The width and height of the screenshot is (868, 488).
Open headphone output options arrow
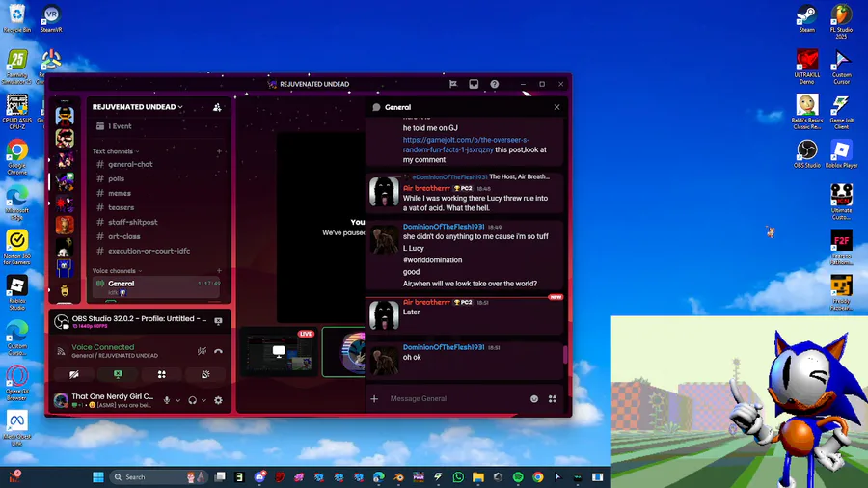click(x=203, y=400)
